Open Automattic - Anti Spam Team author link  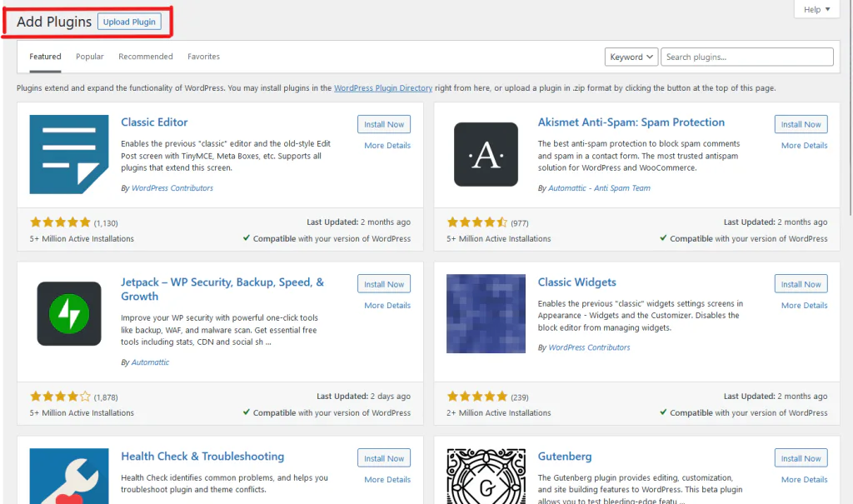599,187
